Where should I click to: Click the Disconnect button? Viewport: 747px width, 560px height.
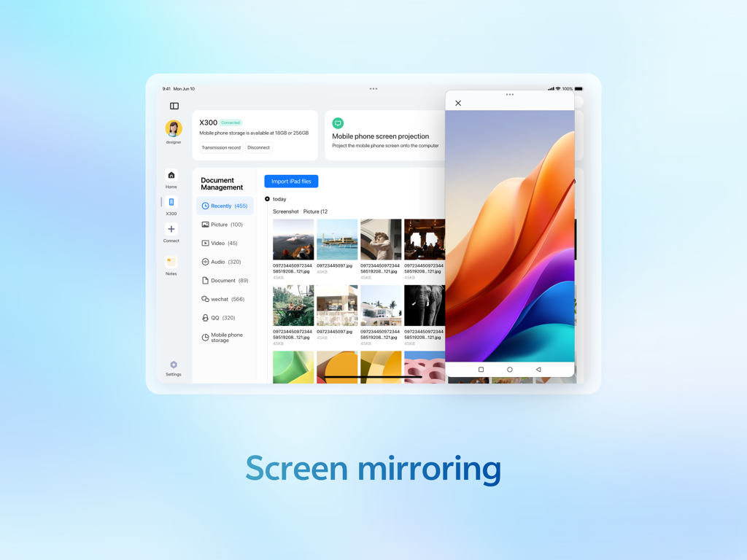[259, 147]
